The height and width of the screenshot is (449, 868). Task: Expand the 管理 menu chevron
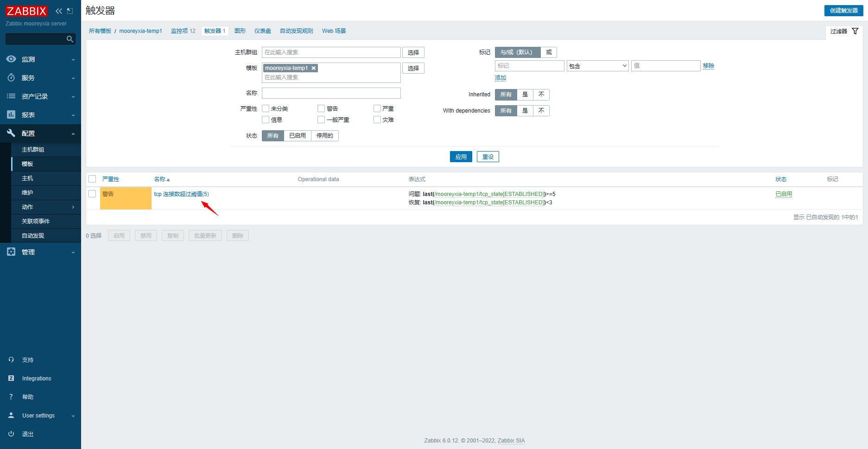[73, 253]
